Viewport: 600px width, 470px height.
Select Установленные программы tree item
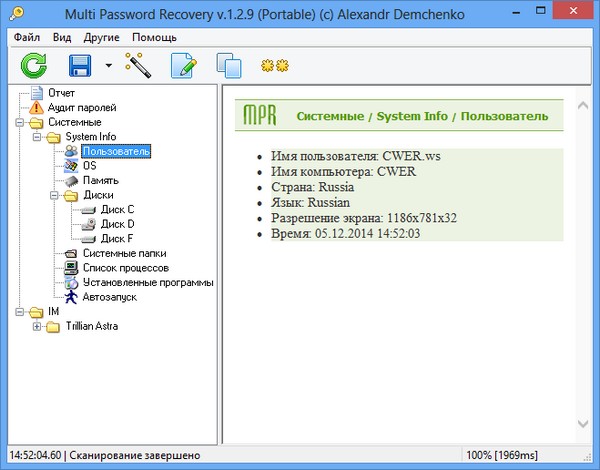click(148, 283)
